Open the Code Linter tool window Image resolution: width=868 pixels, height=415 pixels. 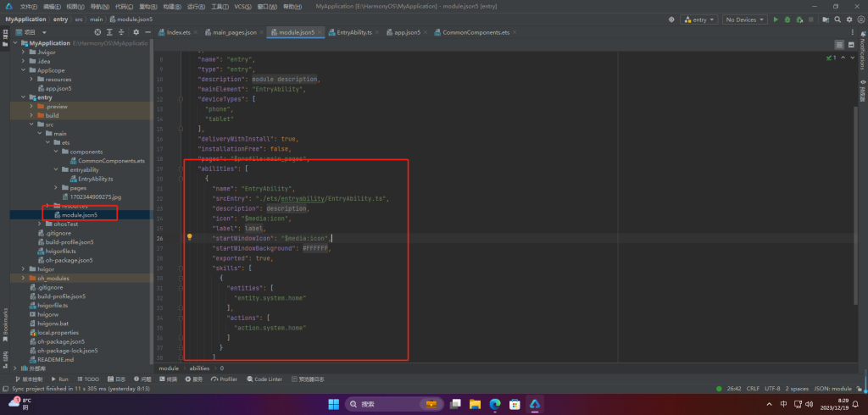click(x=265, y=379)
